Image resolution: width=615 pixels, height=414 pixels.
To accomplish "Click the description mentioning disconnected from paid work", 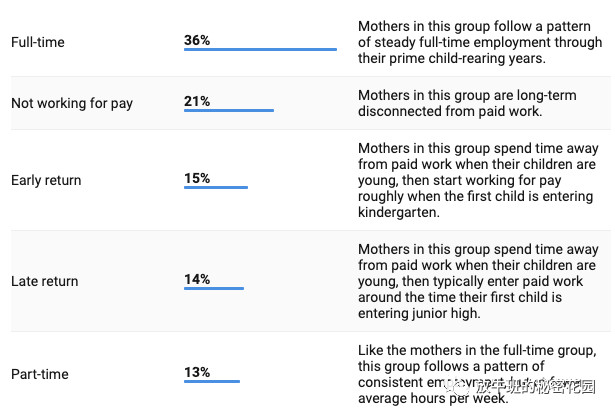I will [467, 103].
